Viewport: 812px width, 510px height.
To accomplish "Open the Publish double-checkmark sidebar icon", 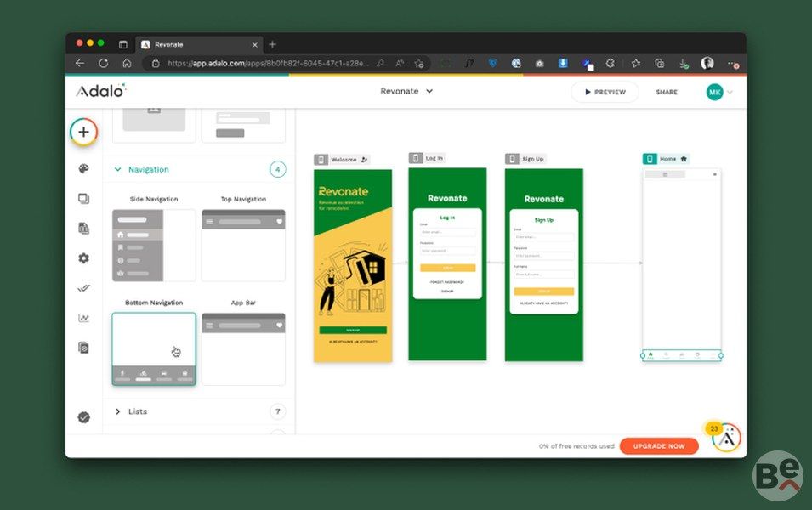I will tap(83, 288).
